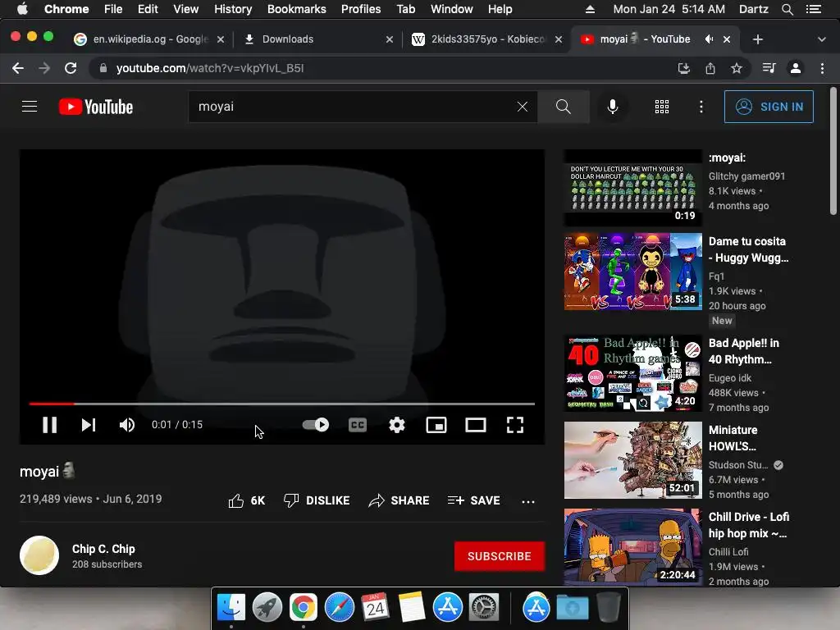Expand the tab search dropdown chevron
840x630 pixels.
tap(822, 39)
